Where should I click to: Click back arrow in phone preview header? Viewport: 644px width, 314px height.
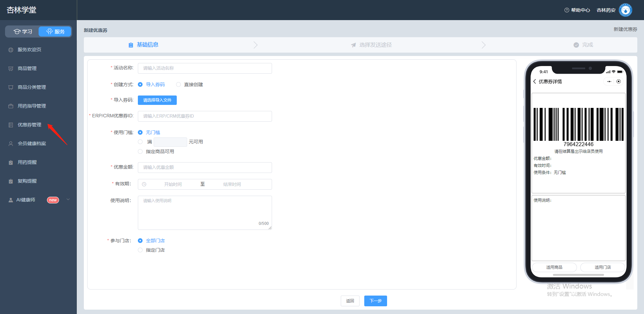point(535,81)
